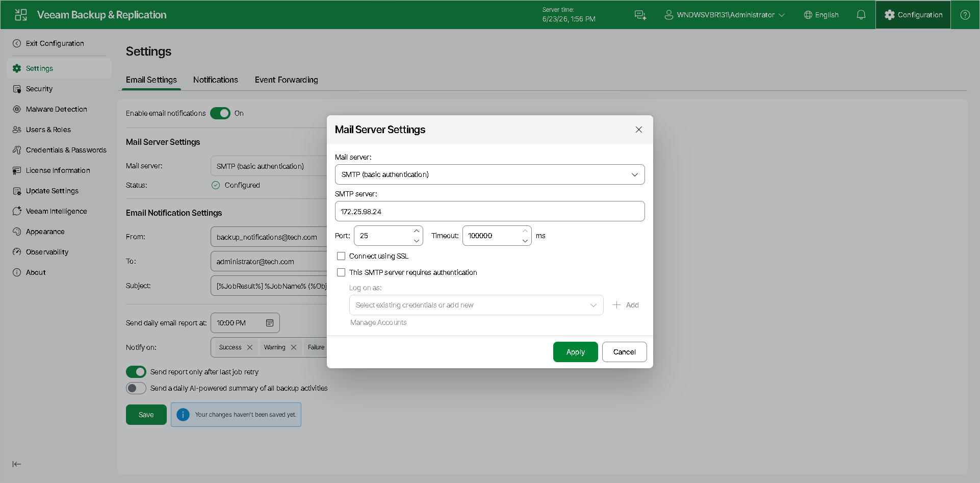Click the Users & Roles sidebar icon

[x=17, y=130]
